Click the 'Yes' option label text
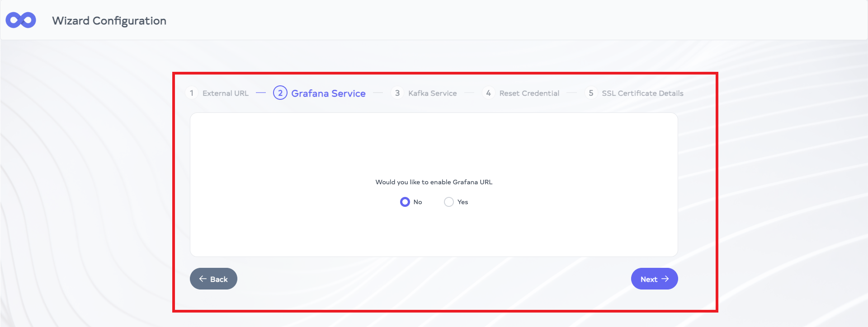The width and height of the screenshot is (868, 327). (x=462, y=202)
